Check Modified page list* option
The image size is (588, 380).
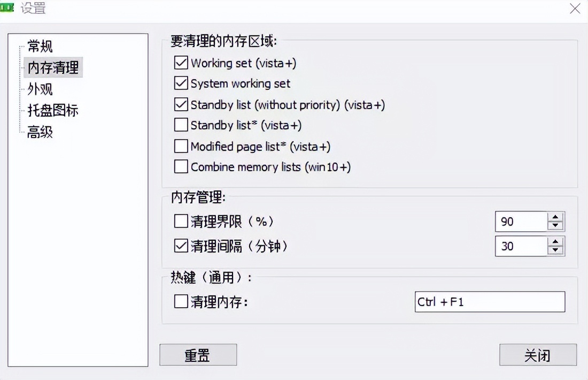[181, 147]
